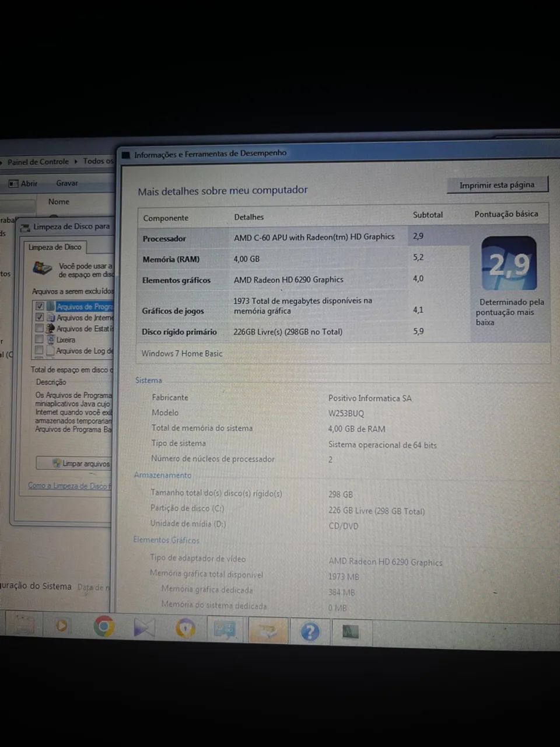The width and height of the screenshot is (560, 747).
Task: Select the Lixeira recycle bin icon in list
Action: (66, 340)
